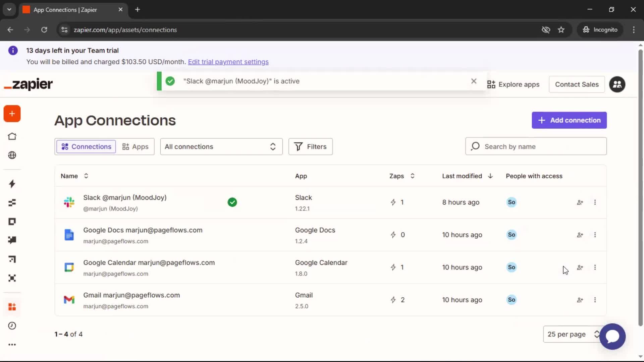Screen dimensions: 644x362
Task: Click the share access icon for Slack row
Action: [580, 202]
